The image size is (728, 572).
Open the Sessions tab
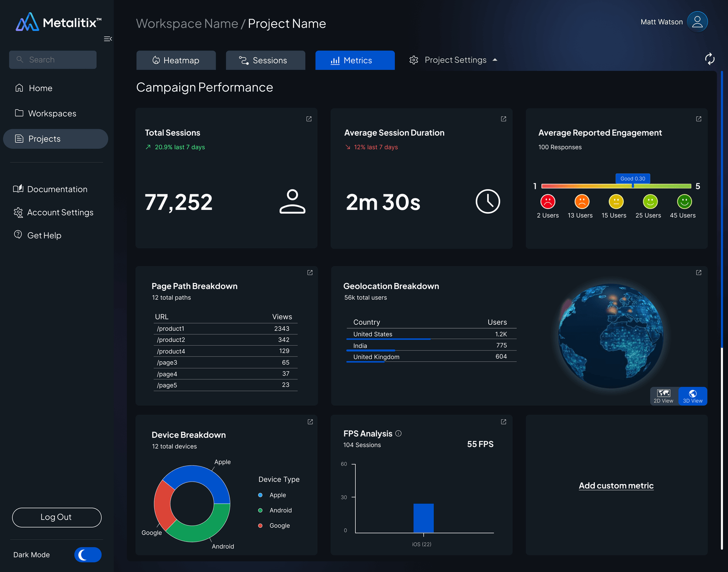click(265, 60)
